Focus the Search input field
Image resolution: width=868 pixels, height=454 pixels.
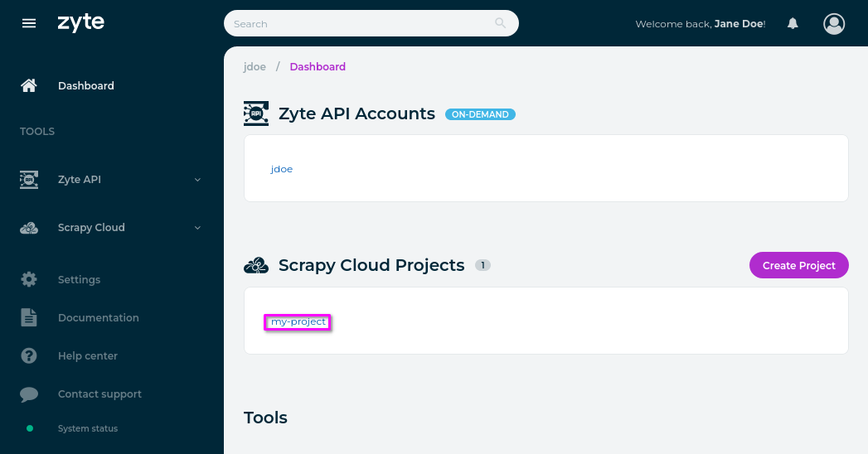point(371,23)
